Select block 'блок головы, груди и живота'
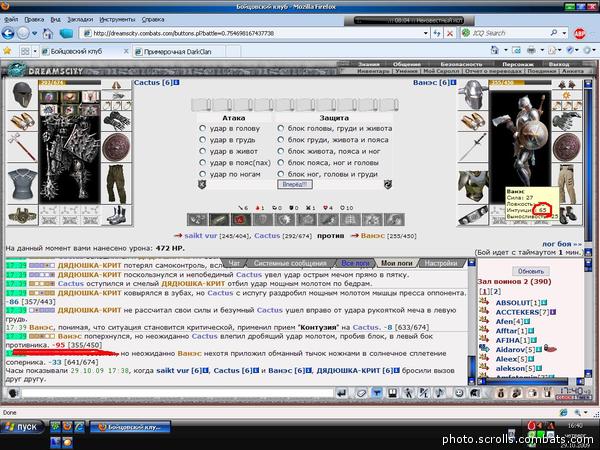The image size is (600, 450). (281, 128)
